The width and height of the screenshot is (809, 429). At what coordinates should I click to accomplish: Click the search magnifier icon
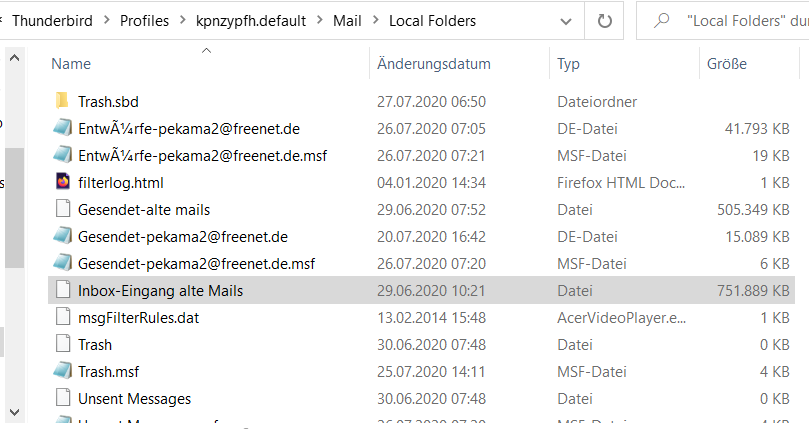click(661, 20)
